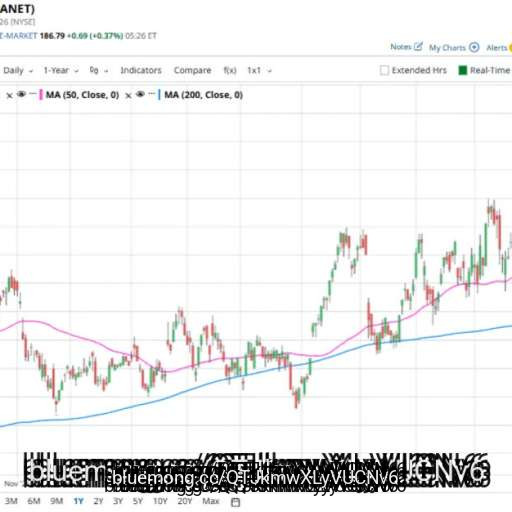Toggle visibility of MA 200 indicator

coord(140,95)
